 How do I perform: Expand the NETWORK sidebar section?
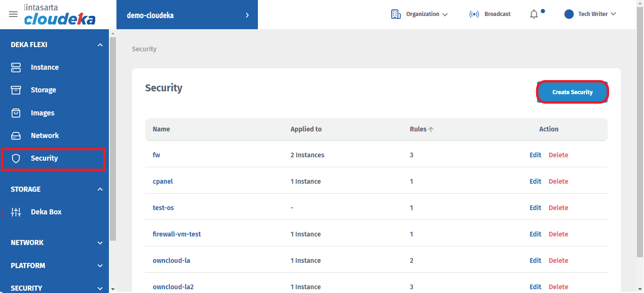click(100, 243)
